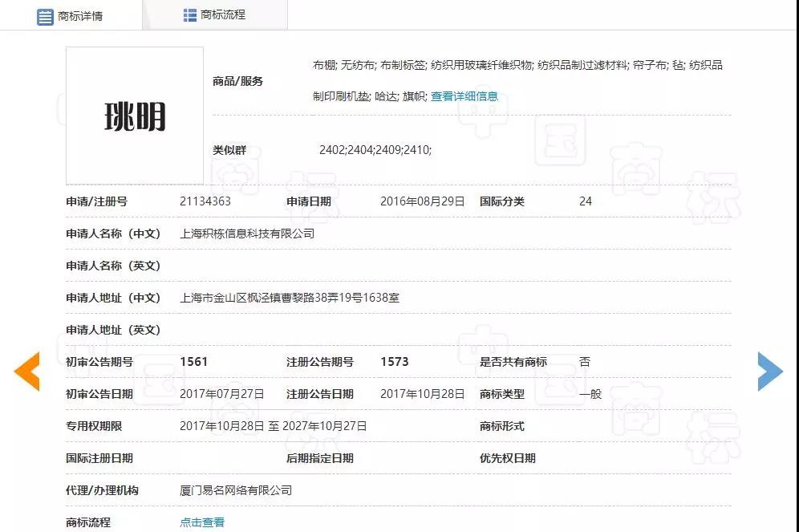
Task: Click the 是否共有商标 value 否
Action: 586,361
